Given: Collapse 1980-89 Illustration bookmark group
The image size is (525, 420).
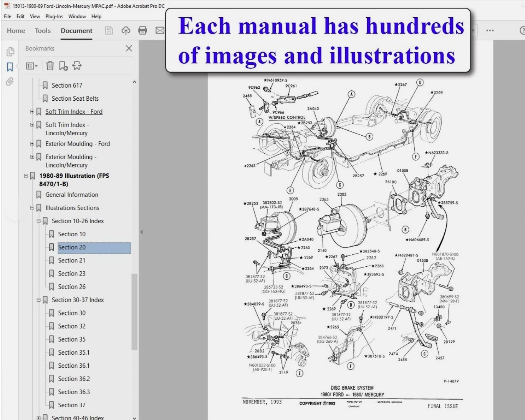Looking at the screenshot, I should coord(26,176).
